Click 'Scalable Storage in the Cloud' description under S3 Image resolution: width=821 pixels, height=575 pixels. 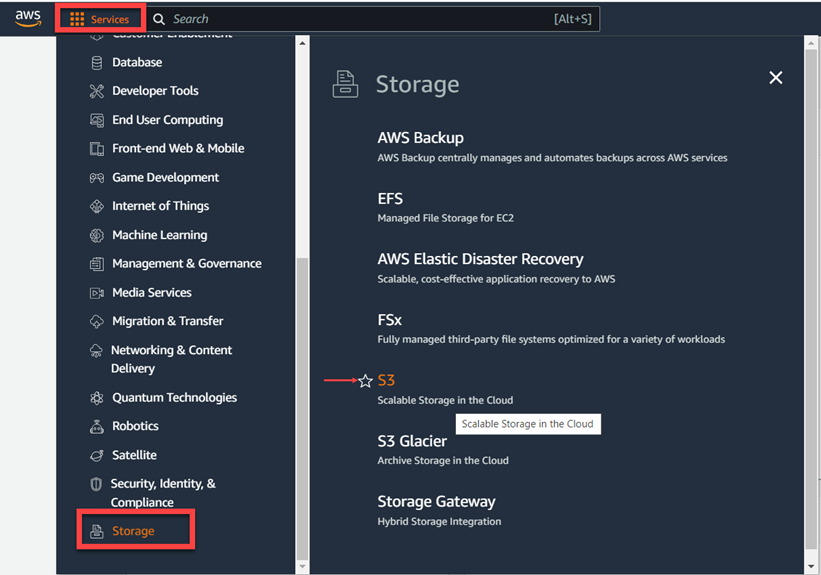445,400
